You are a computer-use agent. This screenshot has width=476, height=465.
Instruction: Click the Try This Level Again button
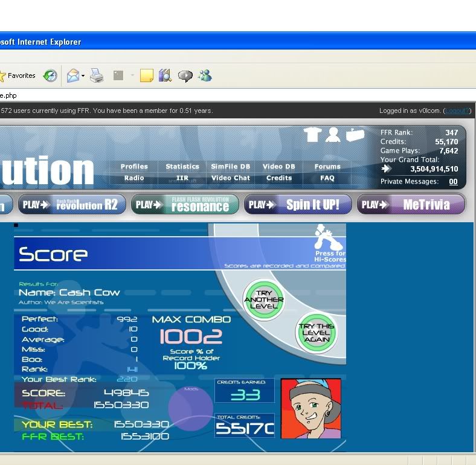pos(317,333)
